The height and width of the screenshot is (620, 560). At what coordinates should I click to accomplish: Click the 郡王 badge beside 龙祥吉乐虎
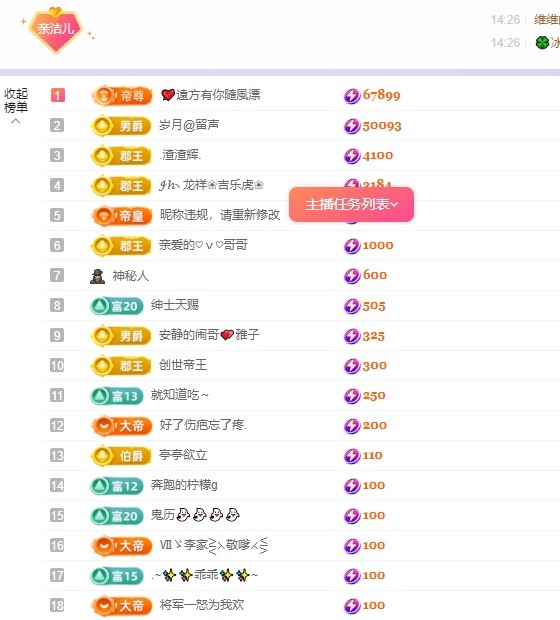tap(121, 186)
